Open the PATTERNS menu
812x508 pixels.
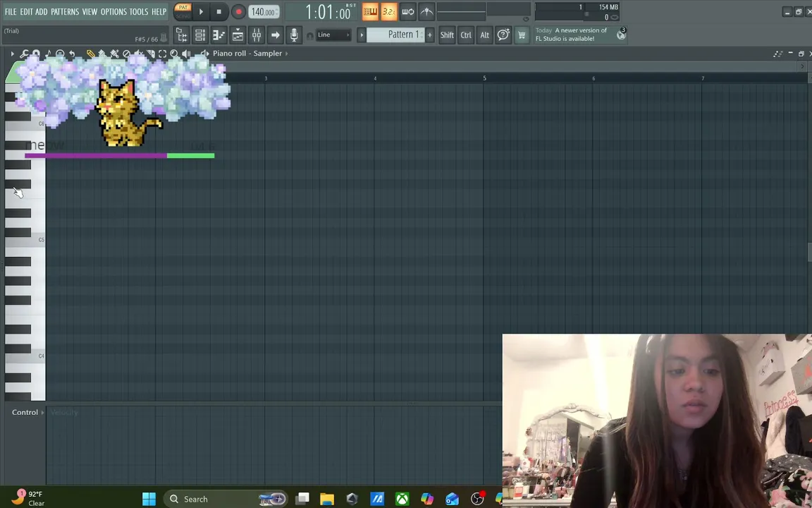[x=65, y=11]
